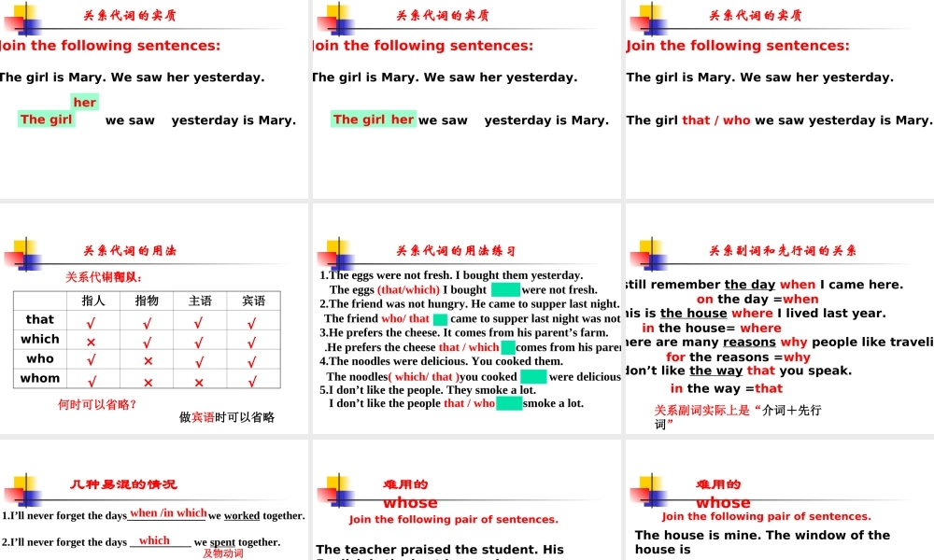Viewport: 934px width, 560px height.
Task: Click the cross under 主语 in whom row
Action: tap(199, 383)
